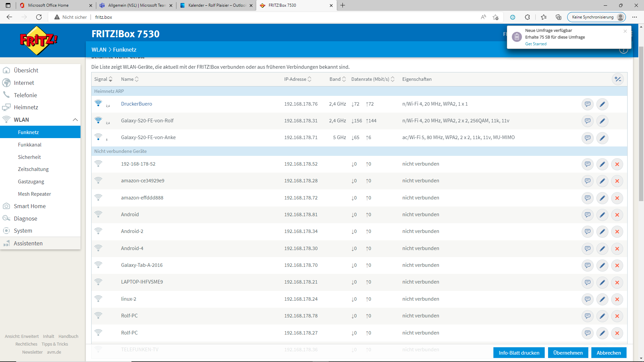Open the DruckerBuero device link
The image size is (644, 362).
pos(137,104)
